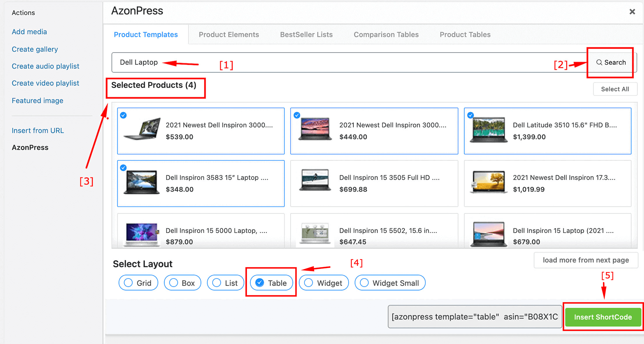644x344 pixels.
Task: Choose the Widget Small layout
Action: pyautogui.click(x=390, y=283)
